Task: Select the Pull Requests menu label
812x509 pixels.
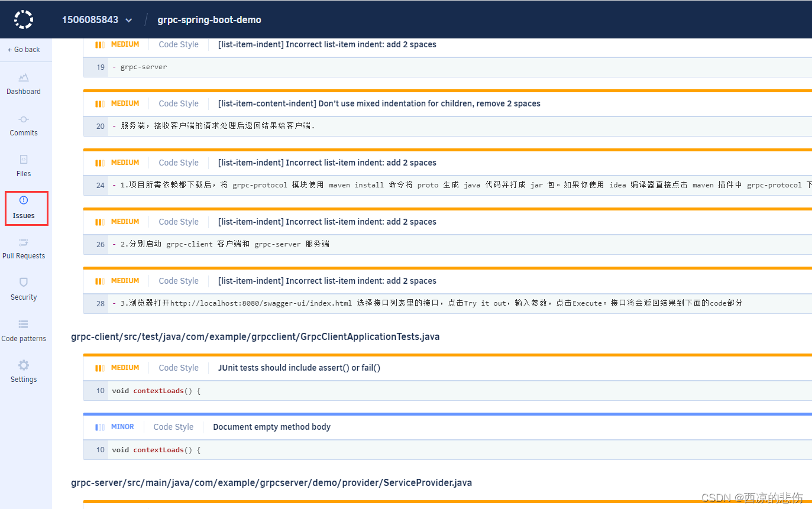Action: pos(24,256)
